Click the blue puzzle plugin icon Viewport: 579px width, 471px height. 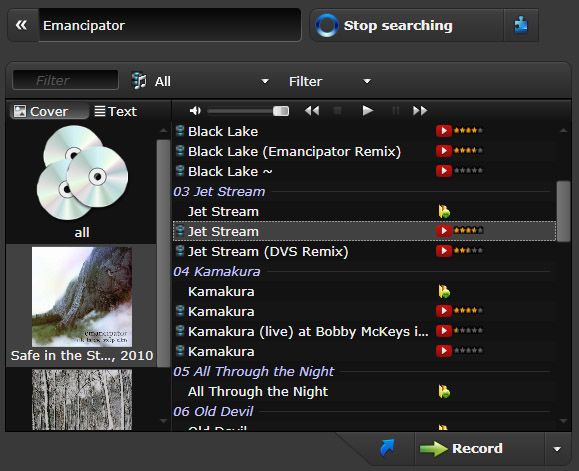[x=521, y=25]
